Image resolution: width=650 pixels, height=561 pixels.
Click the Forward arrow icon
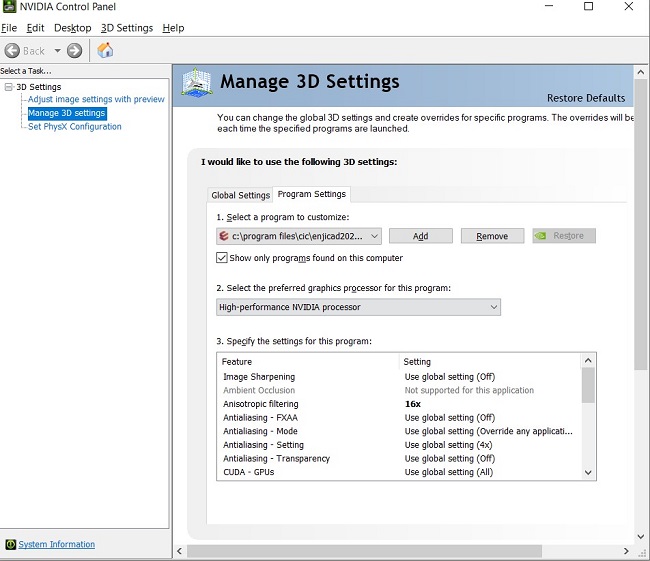click(75, 51)
